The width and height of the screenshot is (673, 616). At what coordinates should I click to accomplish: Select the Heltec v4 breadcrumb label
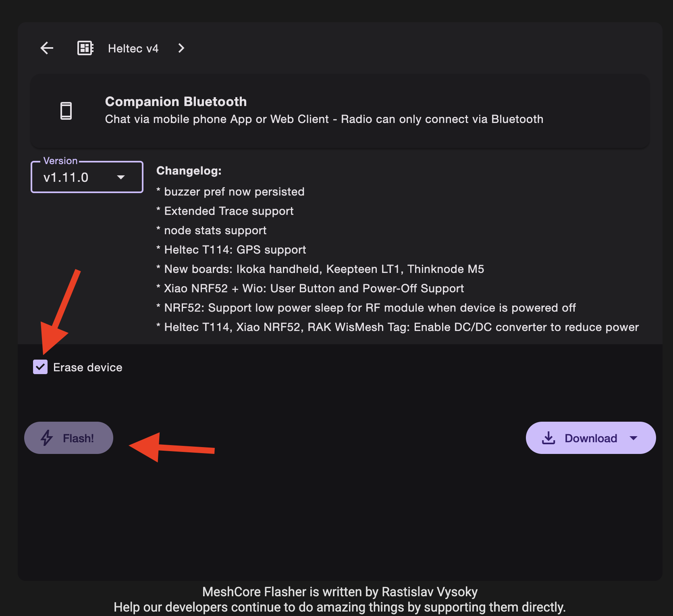[x=133, y=48]
